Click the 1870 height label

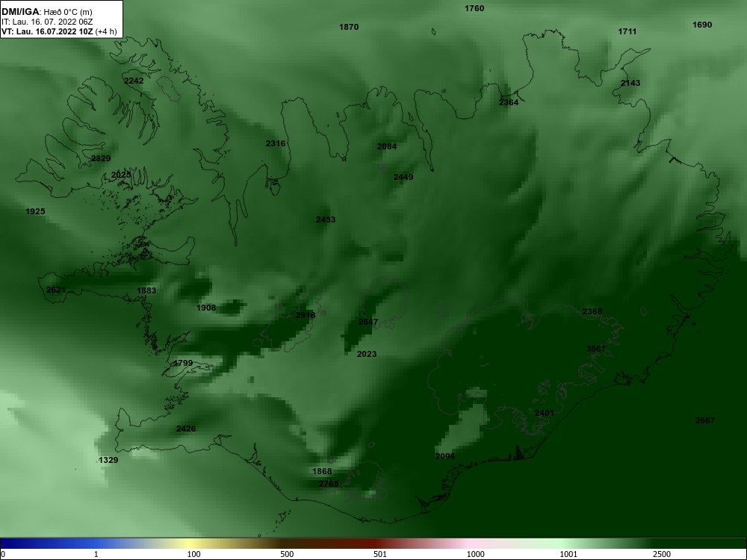(x=349, y=27)
